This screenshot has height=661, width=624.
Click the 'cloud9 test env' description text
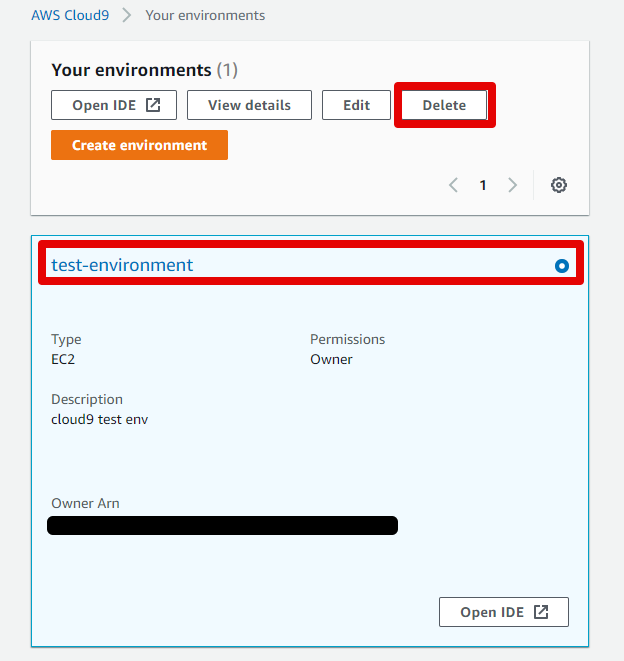pyautogui.click(x=100, y=419)
